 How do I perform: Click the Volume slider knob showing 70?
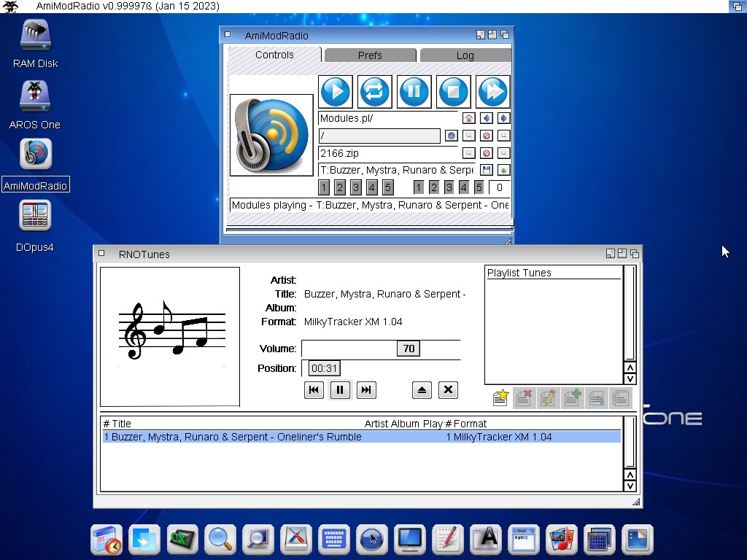coord(409,349)
